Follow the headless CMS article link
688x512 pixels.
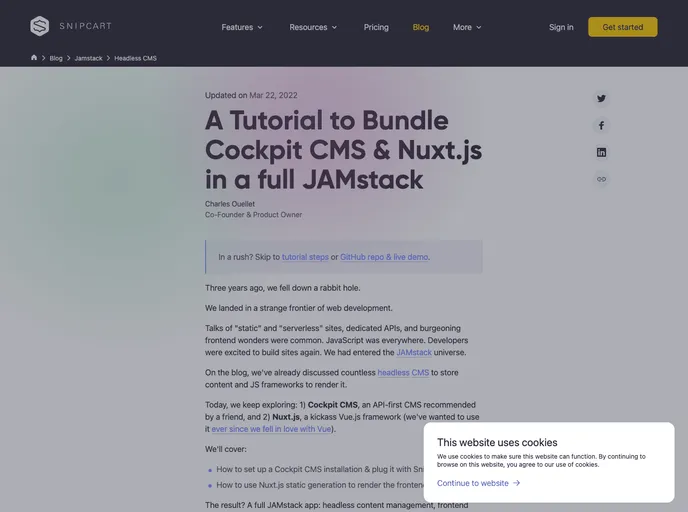(x=403, y=372)
